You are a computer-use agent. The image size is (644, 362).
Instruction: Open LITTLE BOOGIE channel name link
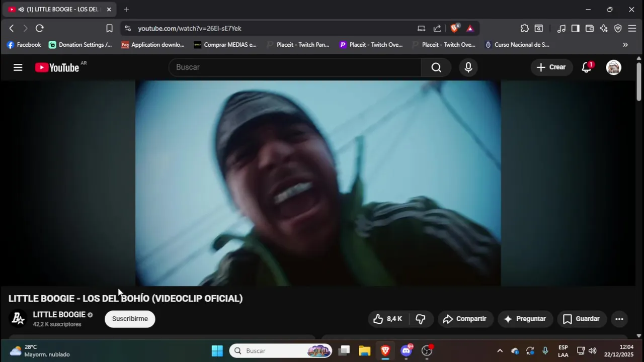59,315
